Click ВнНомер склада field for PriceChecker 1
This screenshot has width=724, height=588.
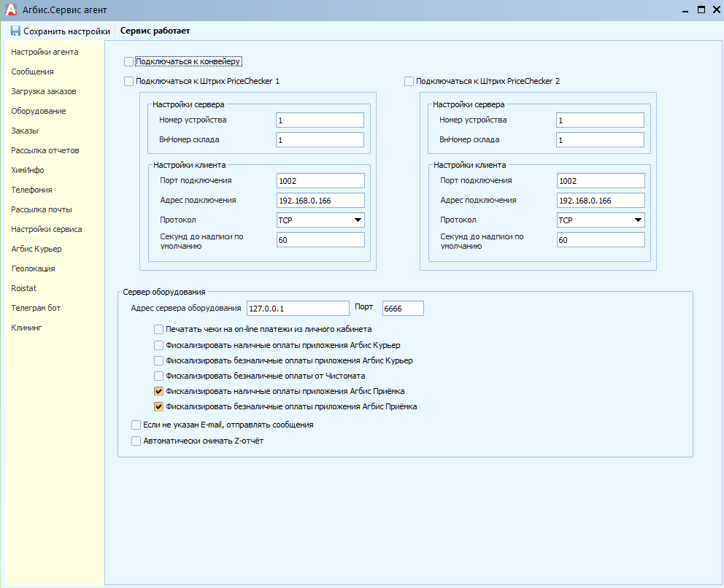point(320,140)
